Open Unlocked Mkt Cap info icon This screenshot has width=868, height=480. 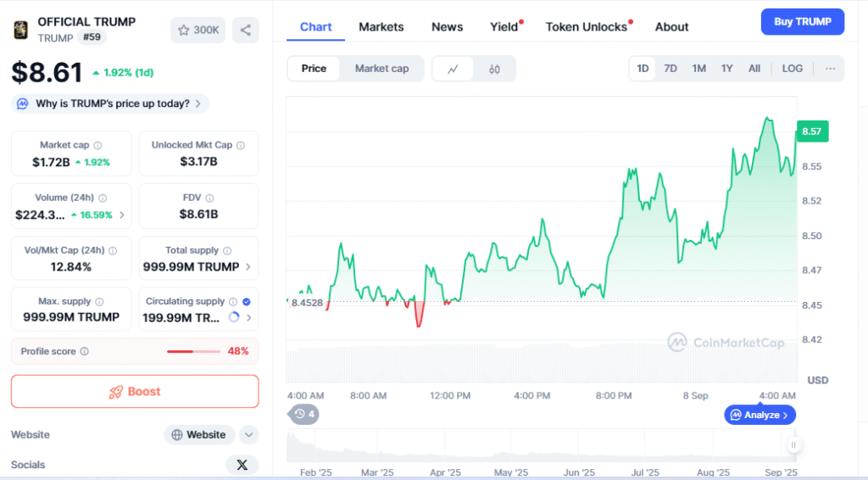point(241,145)
